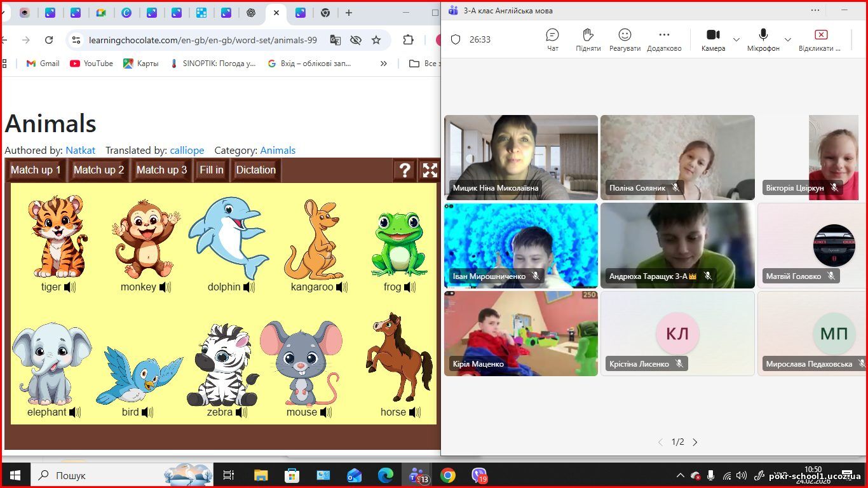The height and width of the screenshot is (488, 868).
Task: Enter fullscreen mode for the animals game
Action: point(430,170)
